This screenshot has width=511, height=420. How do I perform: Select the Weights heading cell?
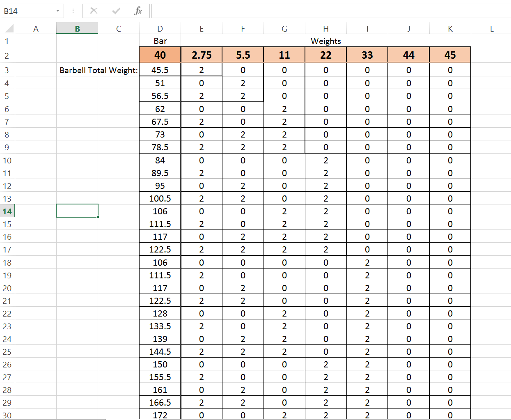pyautogui.click(x=326, y=41)
